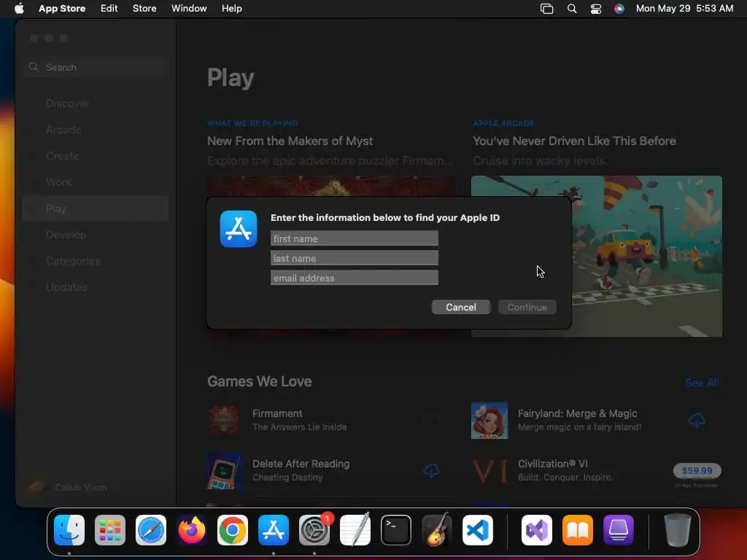747x560 pixels.
Task: Open the Help menu
Action: [x=231, y=8]
